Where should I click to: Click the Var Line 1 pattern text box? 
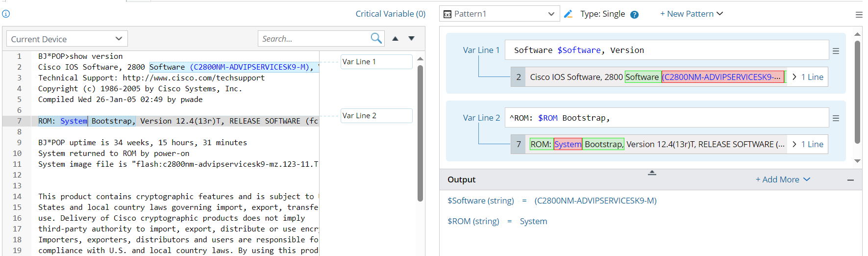point(667,50)
